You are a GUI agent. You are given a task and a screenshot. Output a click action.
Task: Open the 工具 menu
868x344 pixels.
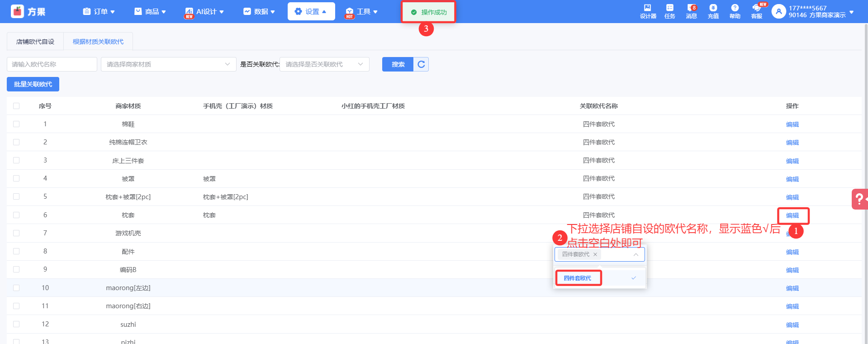(362, 12)
